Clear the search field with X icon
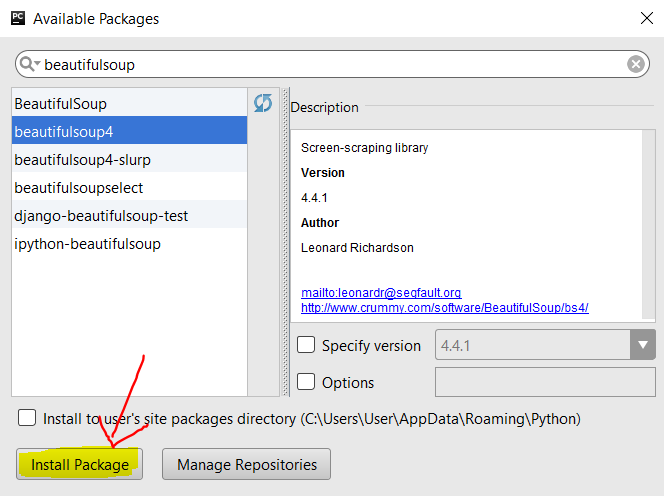The height and width of the screenshot is (496, 664). 635,64
